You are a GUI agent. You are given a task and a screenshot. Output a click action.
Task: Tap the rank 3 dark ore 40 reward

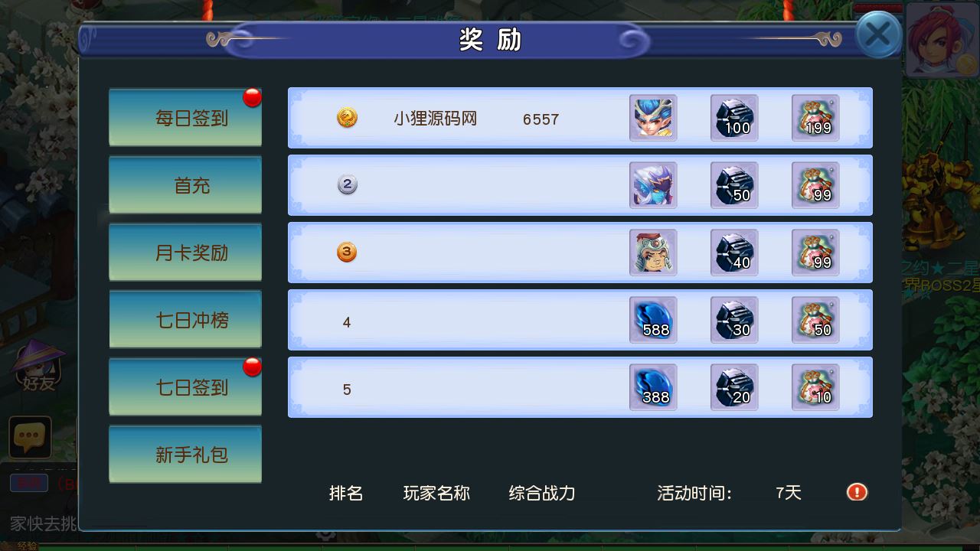tap(734, 253)
